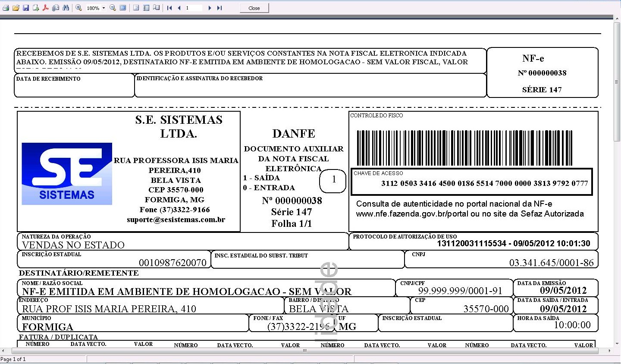Go to the next page
The image size is (621, 364).
pyautogui.click(x=210, y=8)
